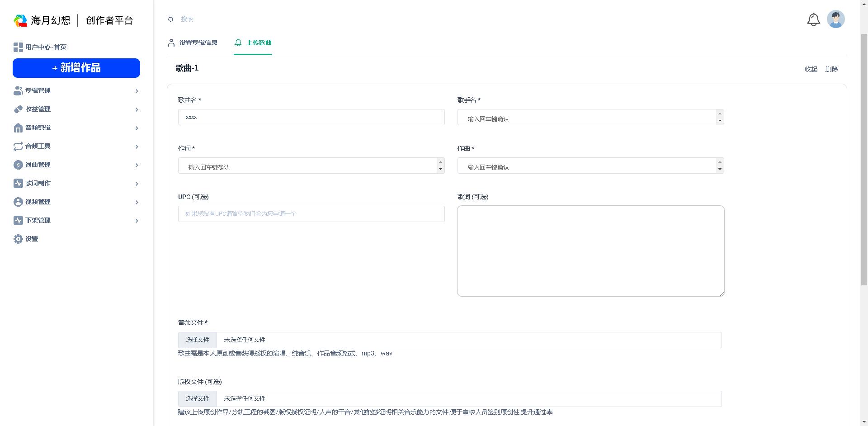Click the 作曲 field's scroll-up arrow

(x=720, y=162)
